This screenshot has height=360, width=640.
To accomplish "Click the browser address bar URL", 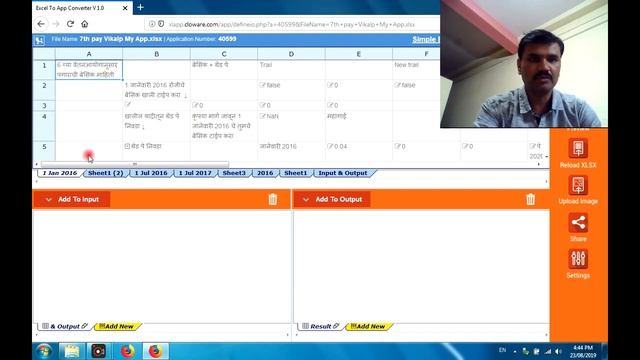I will click(x=292, y=24).
